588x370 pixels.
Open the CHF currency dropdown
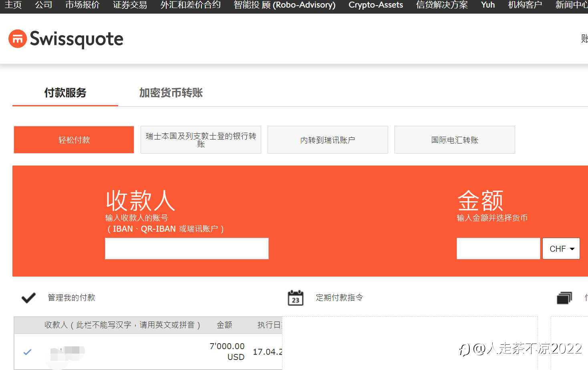pos(561,249)
